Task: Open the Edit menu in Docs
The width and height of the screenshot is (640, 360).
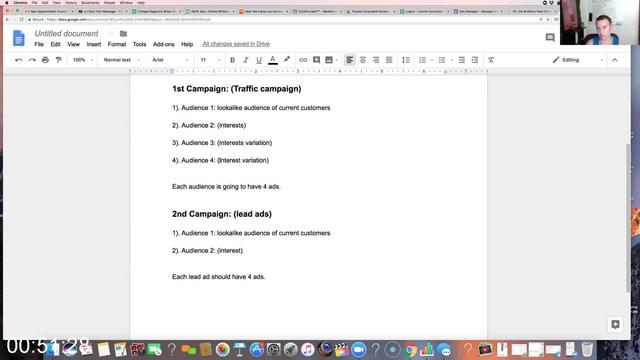Action: tap(56, 44)
